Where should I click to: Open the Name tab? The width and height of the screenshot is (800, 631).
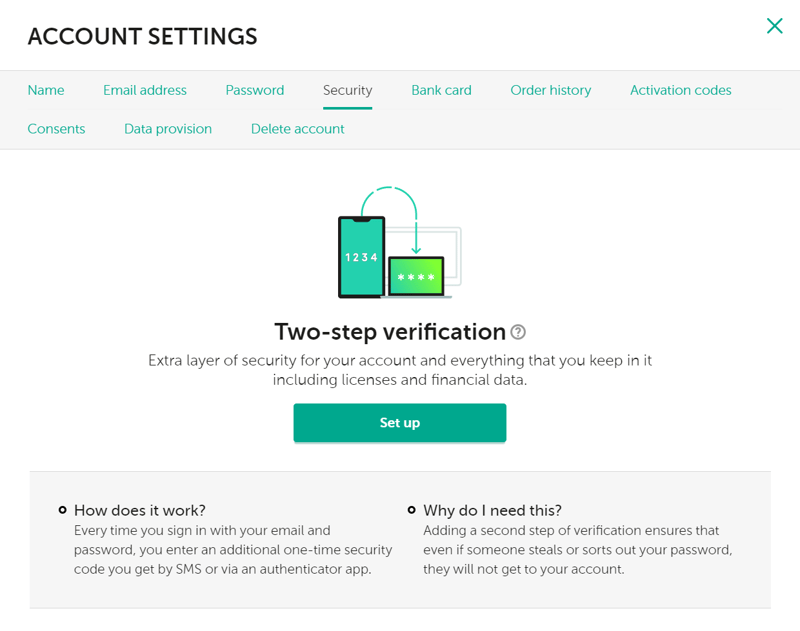point(46,90)
